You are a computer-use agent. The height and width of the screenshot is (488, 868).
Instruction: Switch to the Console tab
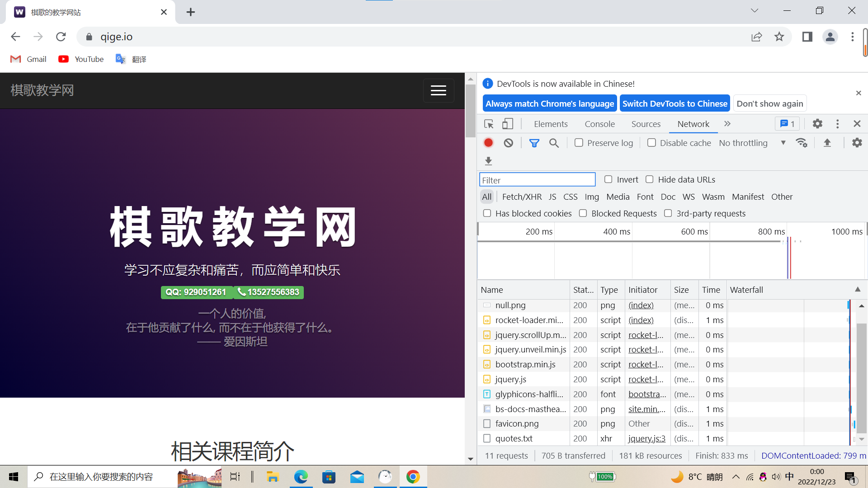[599, 124]
